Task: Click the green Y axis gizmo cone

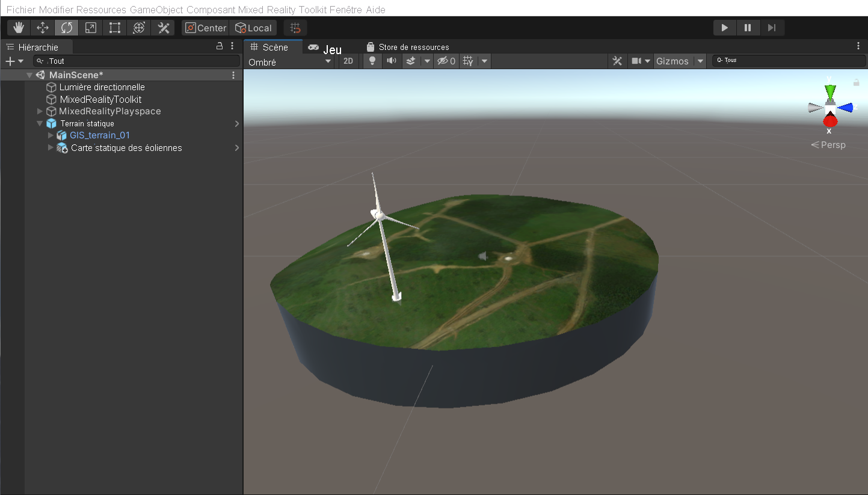Action: (x=830, y=92)
